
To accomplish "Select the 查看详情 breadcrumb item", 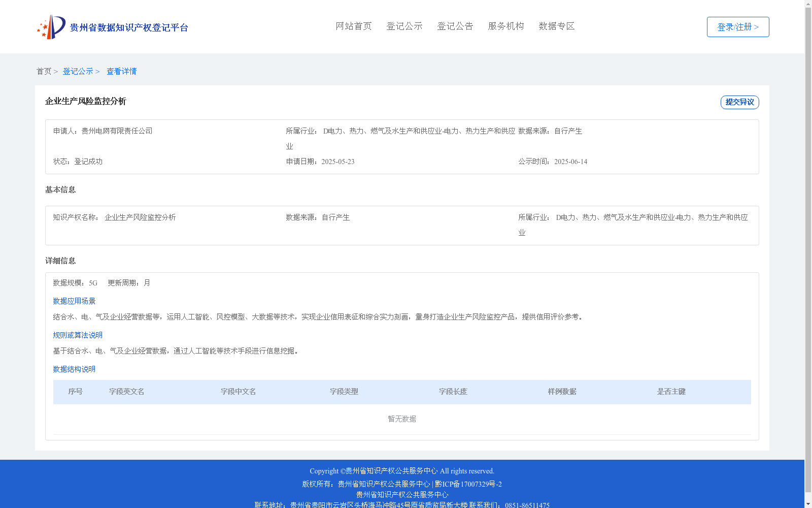I will coord(121,71).
